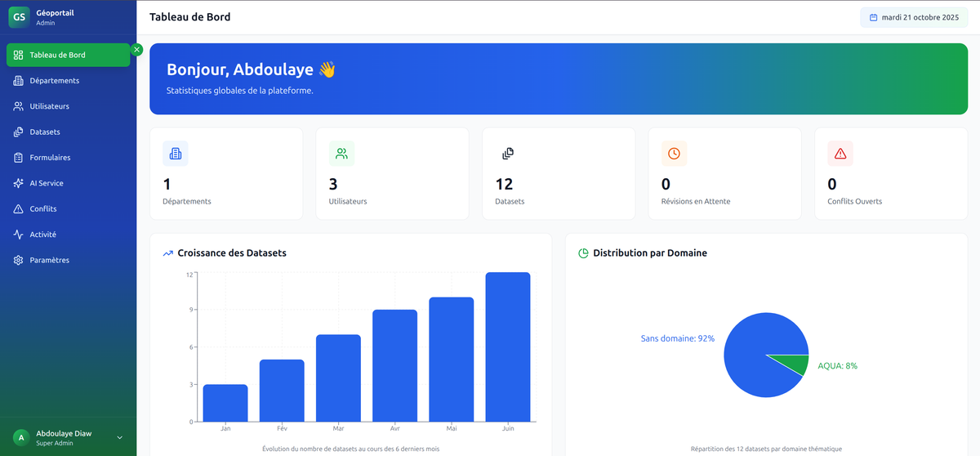Click the date badge mardi 21 octobre 2025
Screen dimensions: 980x456
pyautogui.click(x=914, y=17)
